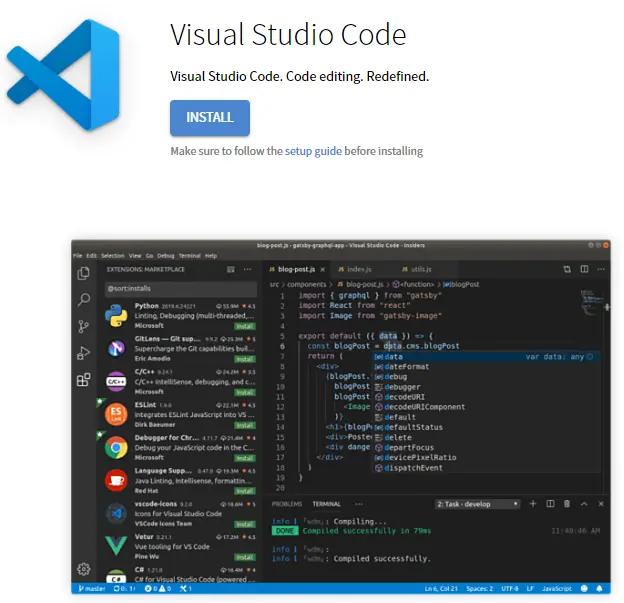Click the C/C++ extension logo
The height and width of the screenshot is (603, 624).
click(116, 381)
